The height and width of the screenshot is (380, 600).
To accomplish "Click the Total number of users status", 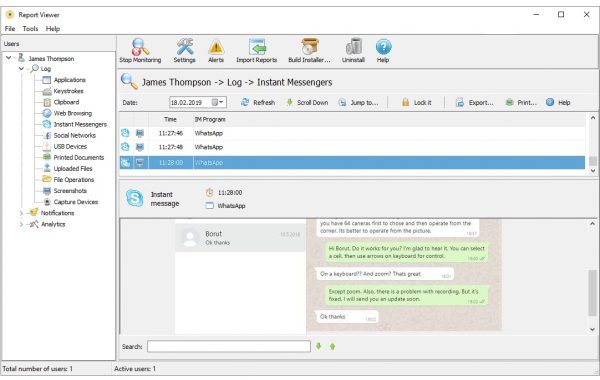I will (37, 369).
